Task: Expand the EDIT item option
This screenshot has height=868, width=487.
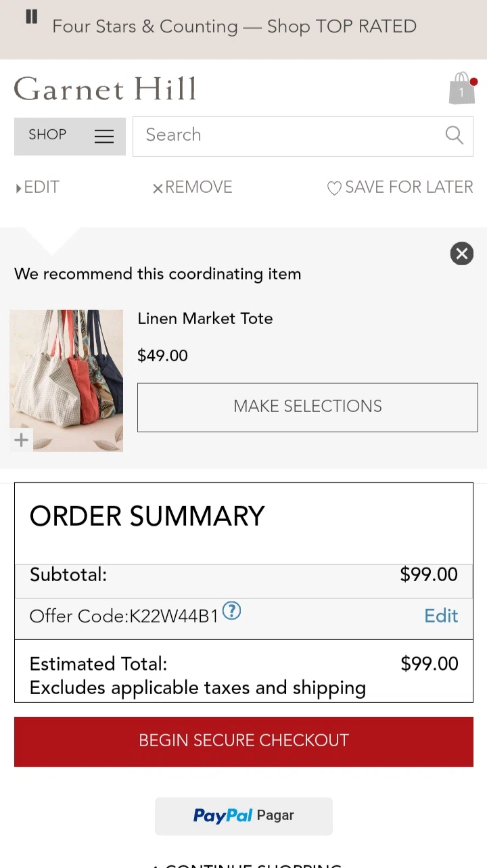Action: [38, 187]
